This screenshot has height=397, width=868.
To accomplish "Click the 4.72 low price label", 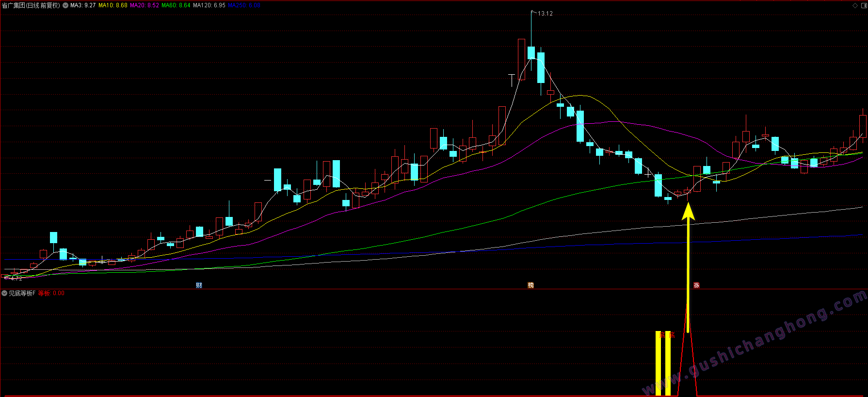I will (x=16, y=279).
